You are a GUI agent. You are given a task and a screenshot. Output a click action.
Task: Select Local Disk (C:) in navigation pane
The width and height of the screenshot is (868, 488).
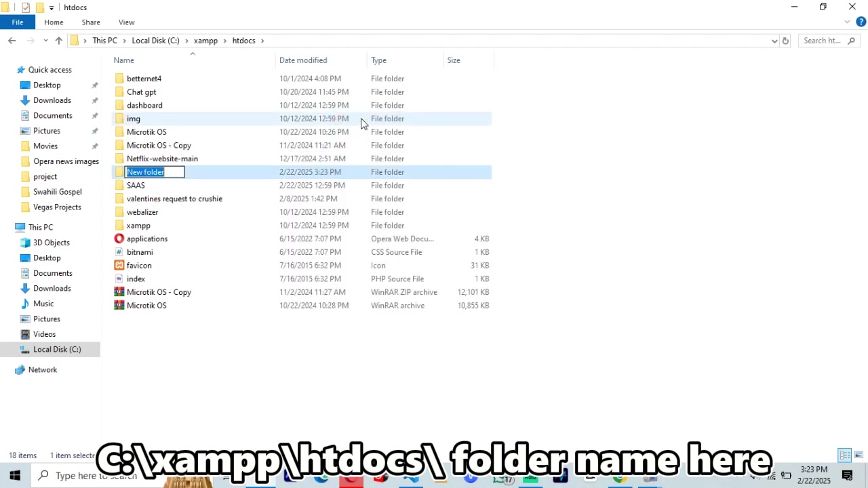tap(57, 350)
